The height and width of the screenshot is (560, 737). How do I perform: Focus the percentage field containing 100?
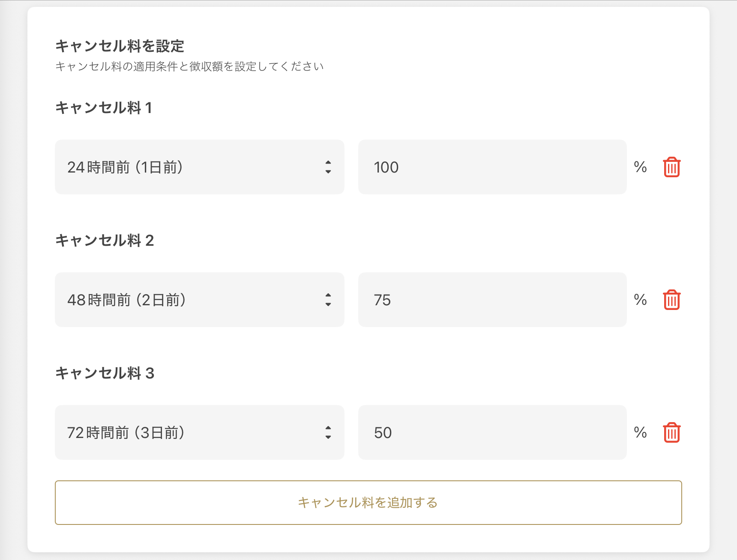pyautogui.click(x=492, y=167)
